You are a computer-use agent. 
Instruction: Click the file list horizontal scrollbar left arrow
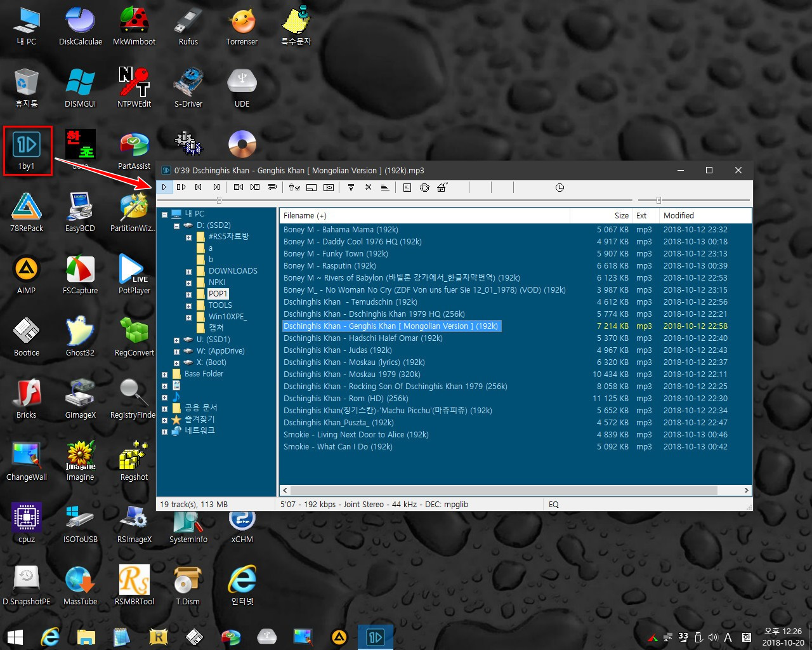285,490
